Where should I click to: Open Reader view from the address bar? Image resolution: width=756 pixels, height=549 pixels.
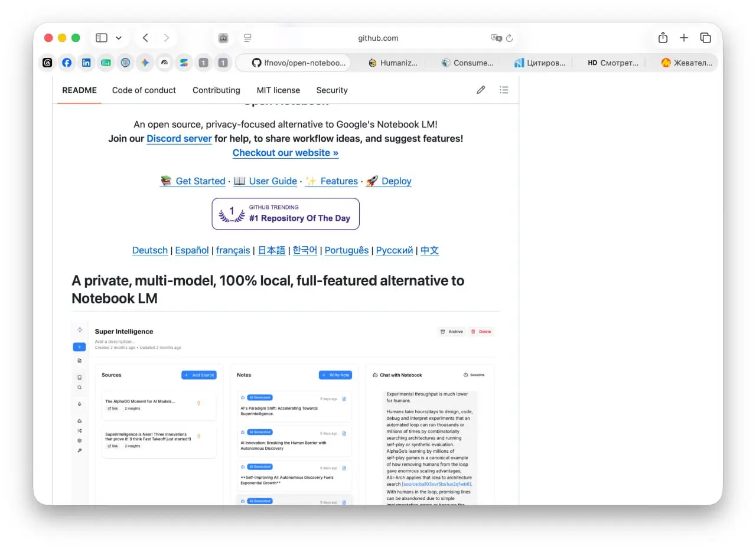(247, 38)
